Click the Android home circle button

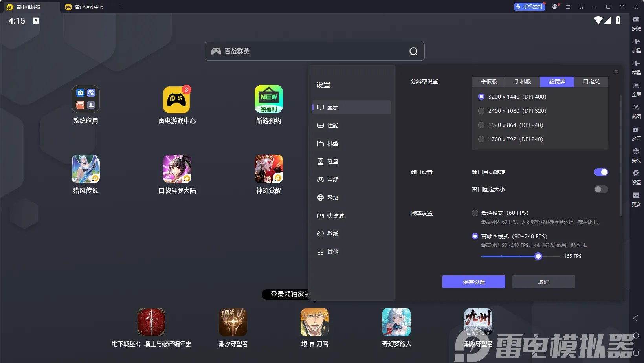coord(636,335)
